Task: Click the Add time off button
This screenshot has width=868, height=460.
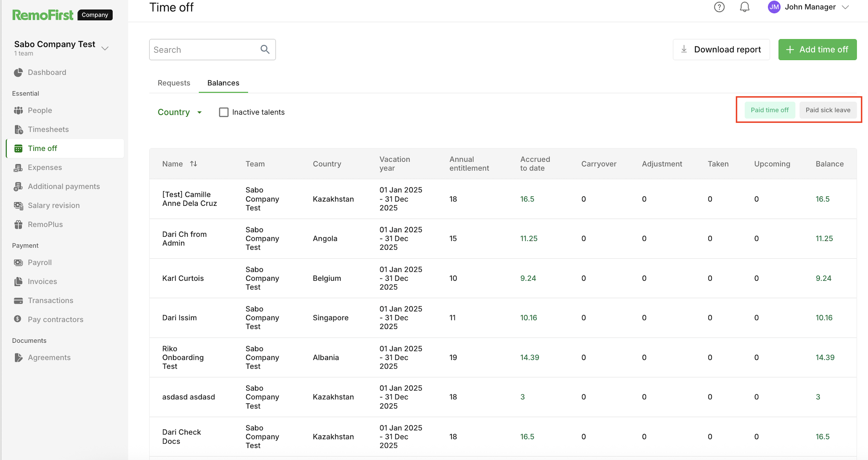Action: coord(817,49)
